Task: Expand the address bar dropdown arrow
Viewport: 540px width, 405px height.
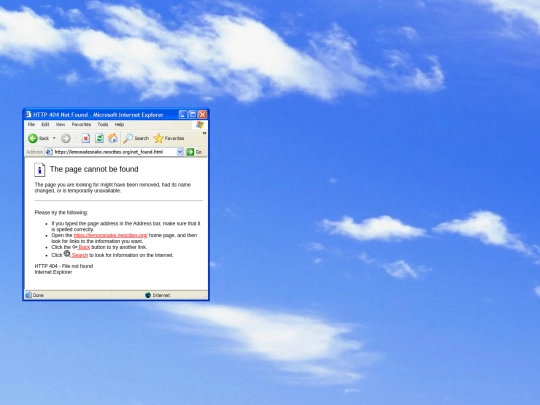Action: [x=180, y=152]
